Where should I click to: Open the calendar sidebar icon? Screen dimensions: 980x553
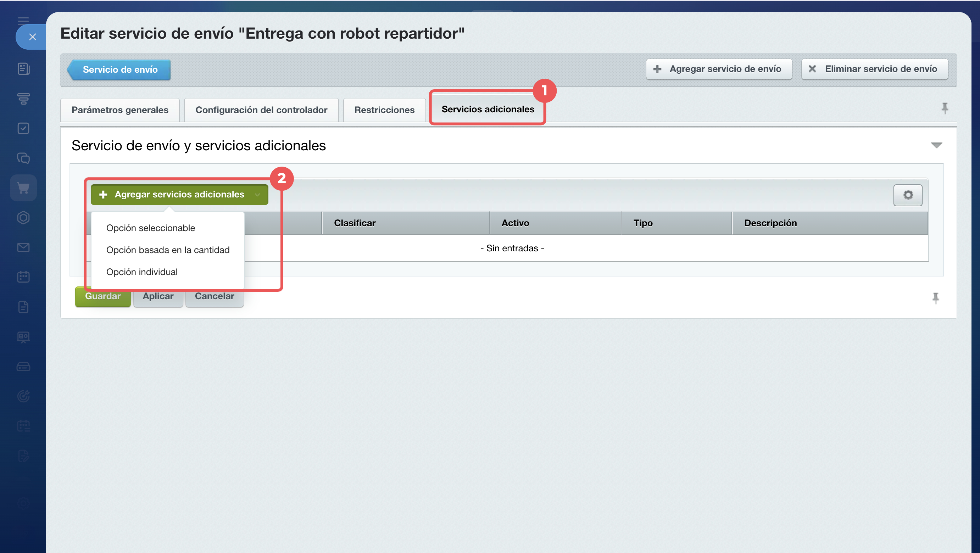click(24, 277)
